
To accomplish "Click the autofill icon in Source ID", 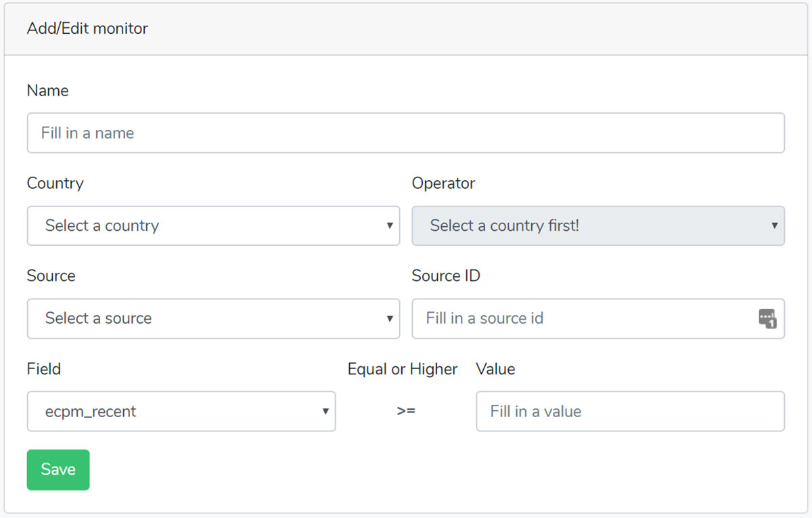I will (x=767, y=318).
